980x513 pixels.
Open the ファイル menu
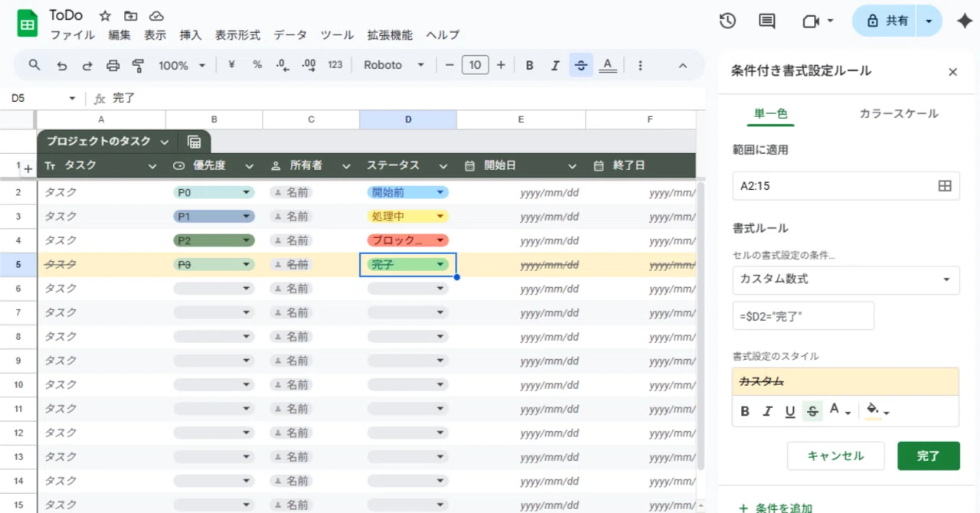73,35
